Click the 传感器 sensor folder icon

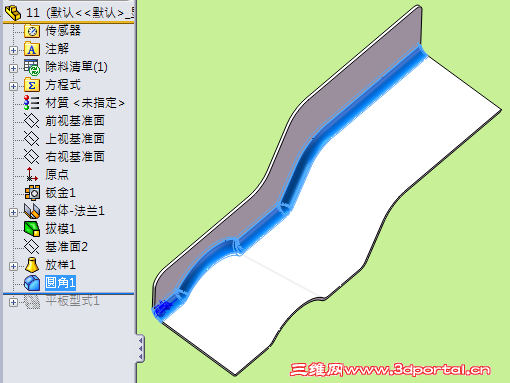click(32, 31)
